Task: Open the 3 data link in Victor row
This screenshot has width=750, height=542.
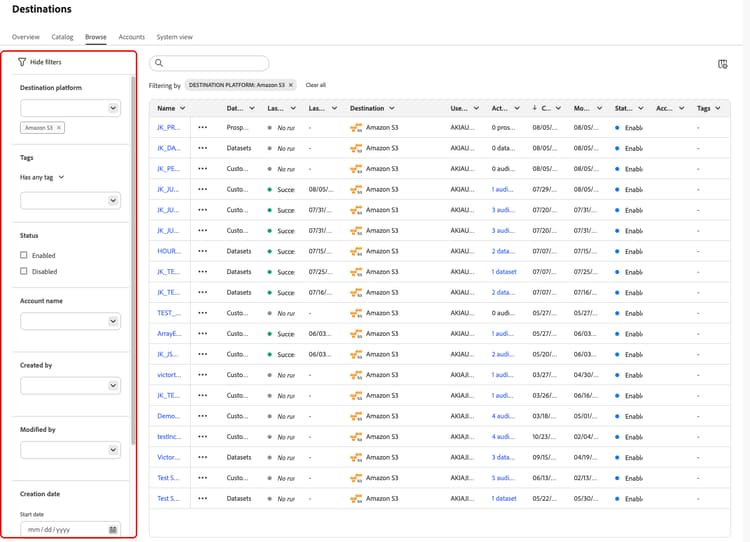Action: [x=503, y=457]
